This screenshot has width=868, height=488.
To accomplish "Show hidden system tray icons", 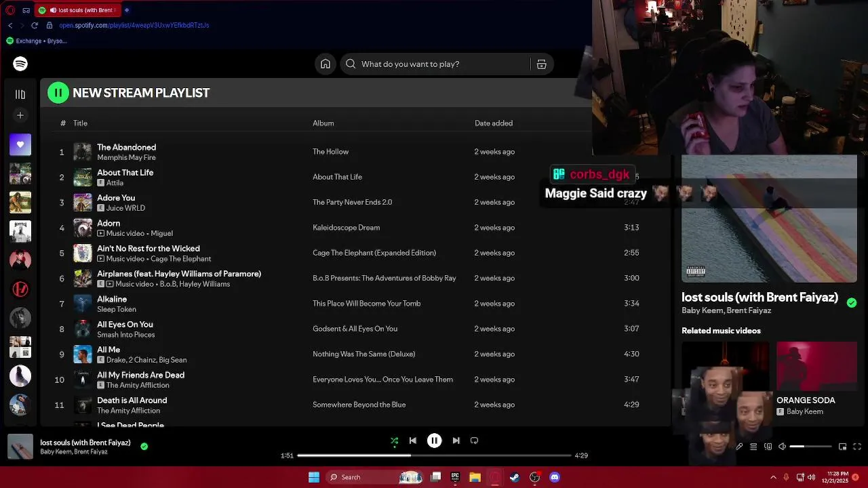I will (x=773, y=477).
